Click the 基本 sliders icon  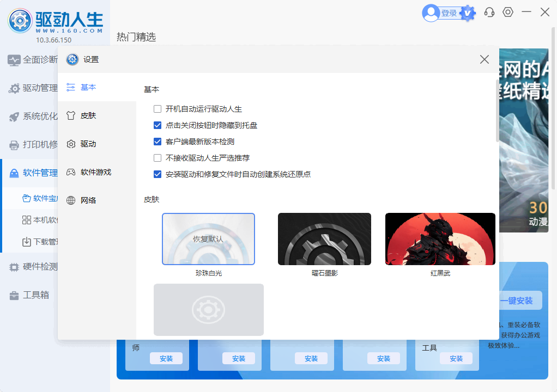(x=71, y=87)
